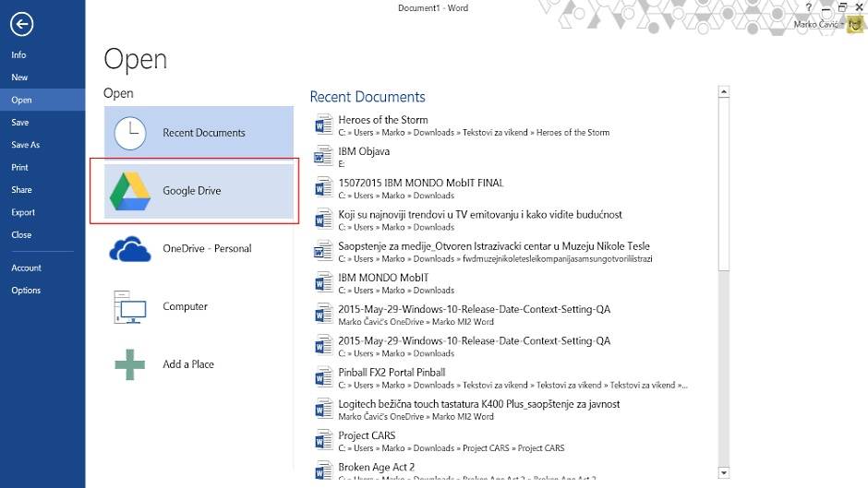This screenshot has height=488, width=868.
Task: Choose Export from the backstage menu
Action: (23, 212)
